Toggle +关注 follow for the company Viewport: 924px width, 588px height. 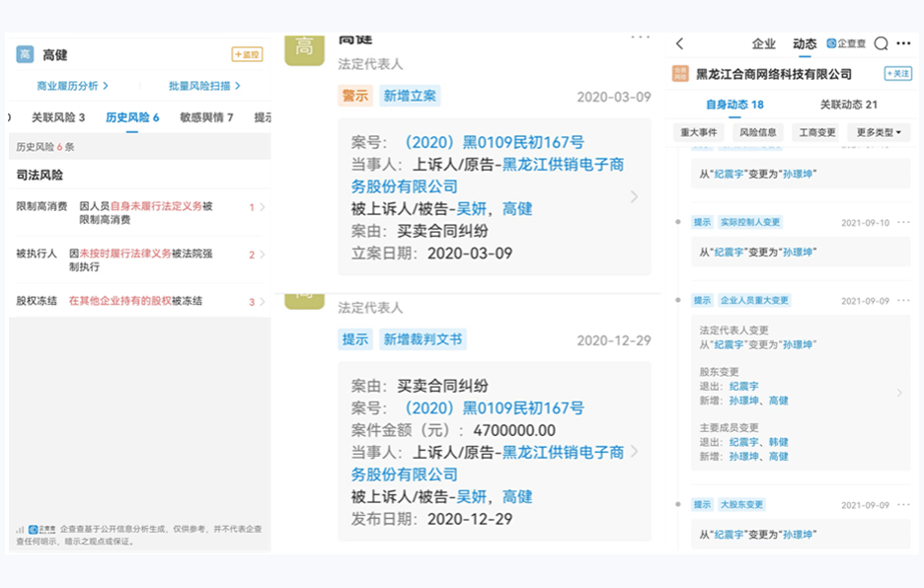point(897,74)
